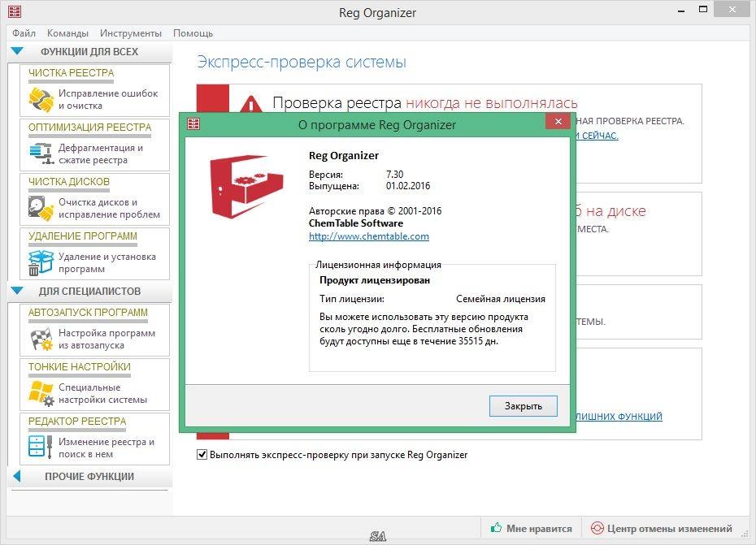Click the registry editor cabinet icon
Viewport: 756px width, 545px height.
41,448
